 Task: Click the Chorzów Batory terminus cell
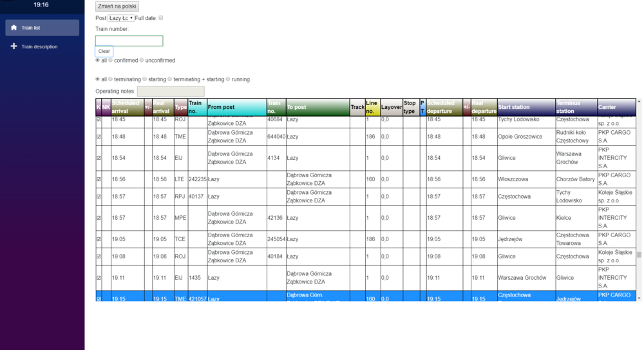click(x=576, y=179)
